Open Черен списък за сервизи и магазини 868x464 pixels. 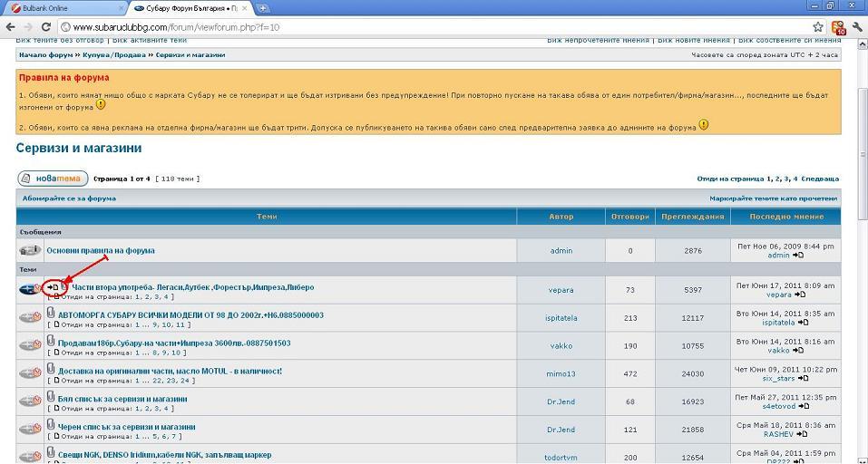126,427
